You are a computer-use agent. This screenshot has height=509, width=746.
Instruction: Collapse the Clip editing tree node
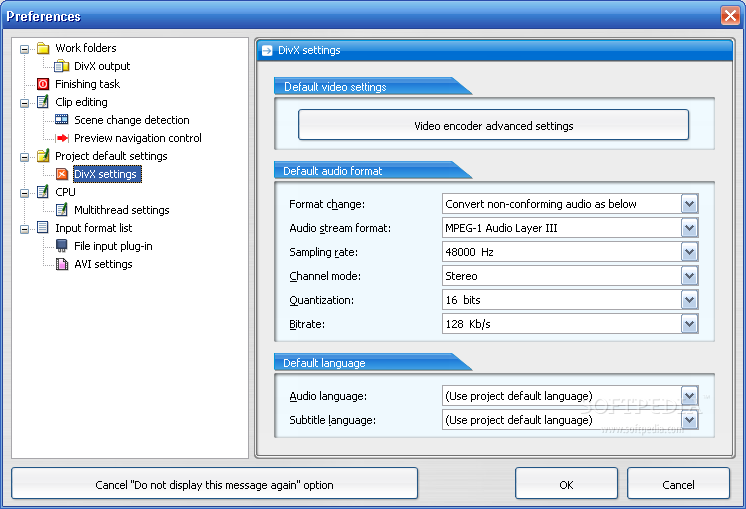click(24, 103)
